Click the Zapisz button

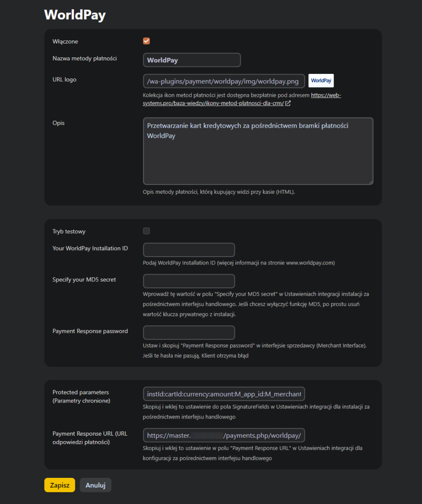[60, 485]
